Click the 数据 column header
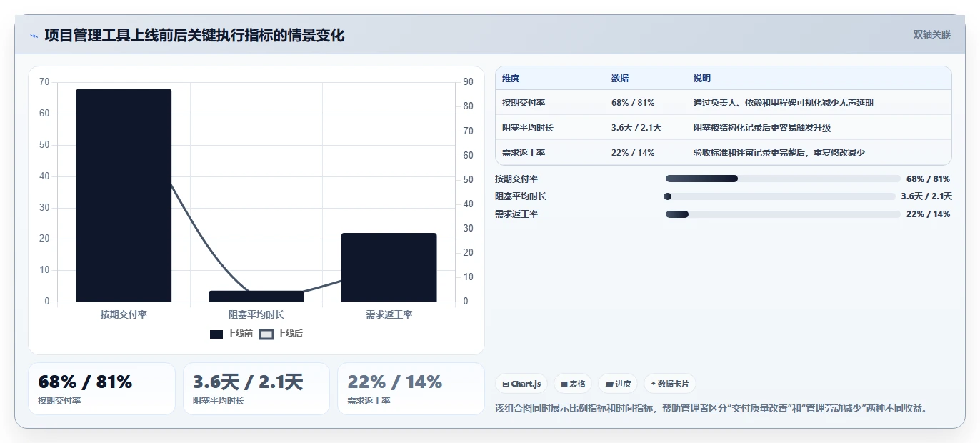The height and width of the screenshot is (443, 980). point(620,79)
